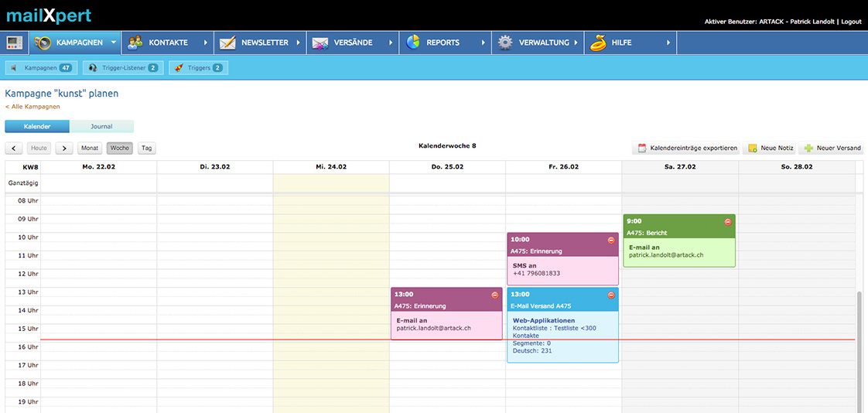
Task: Click the Newsletter envelope icon
Action: click(x=227, y=43)
